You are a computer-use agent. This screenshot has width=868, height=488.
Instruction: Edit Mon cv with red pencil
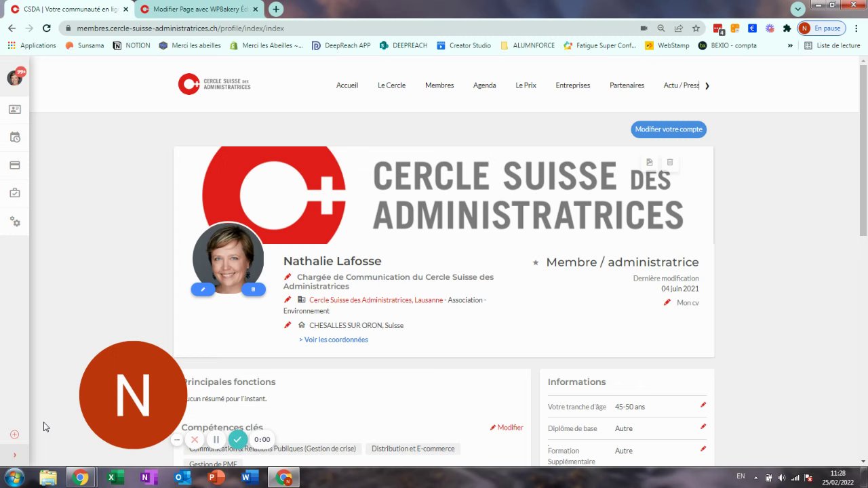click(x=667, y=302)
